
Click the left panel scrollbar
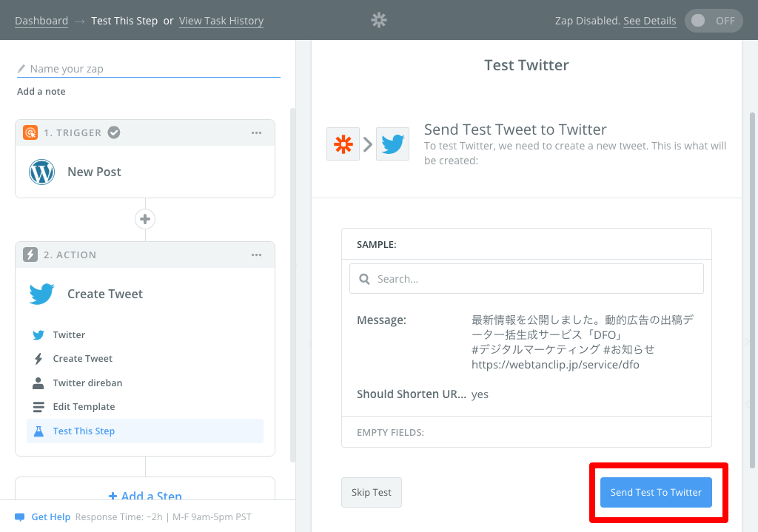click(x=292, y=285)
